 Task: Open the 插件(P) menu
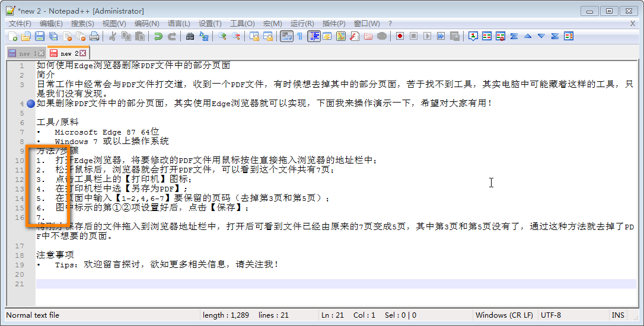pos(334,23)
